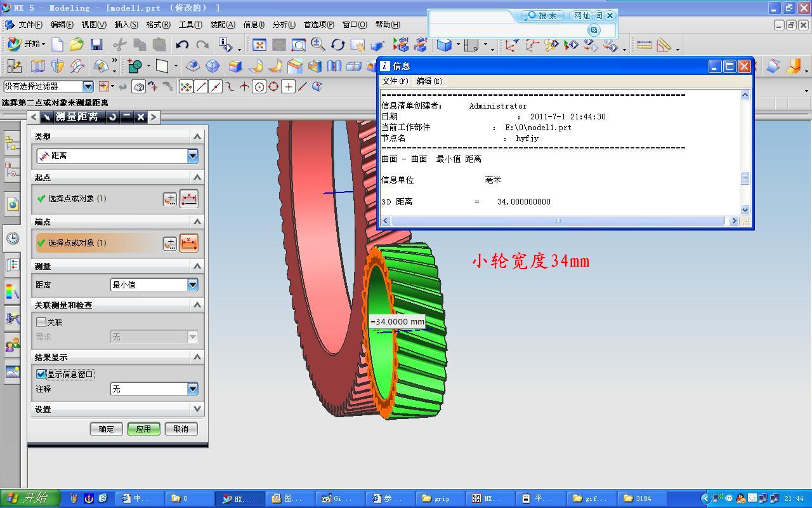Viewport: 812px width, 508px height.
Task: Switch to the grip folder taskbar item
Action: tap(442, 498)
